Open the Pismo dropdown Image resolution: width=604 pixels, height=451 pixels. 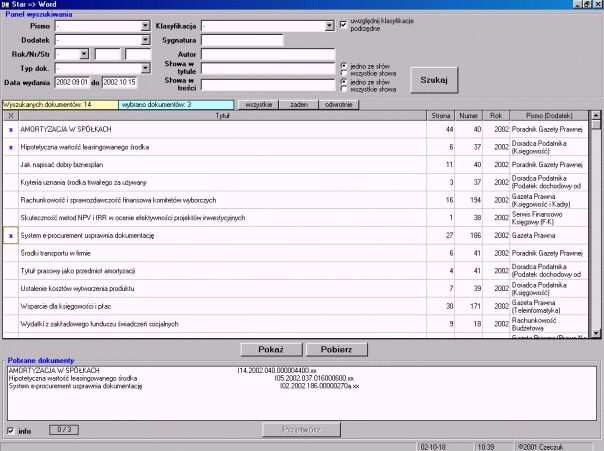pos(145,25)
